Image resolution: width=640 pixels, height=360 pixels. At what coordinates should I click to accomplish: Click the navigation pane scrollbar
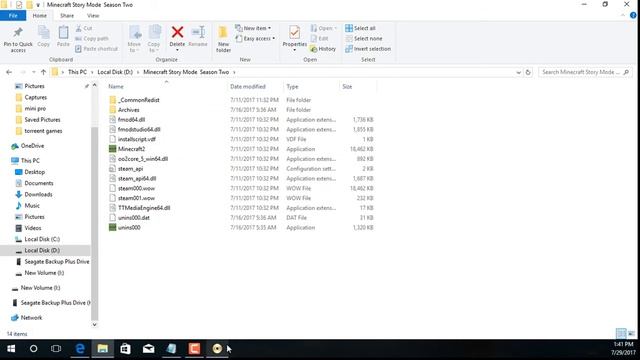[x=94, y=224]
